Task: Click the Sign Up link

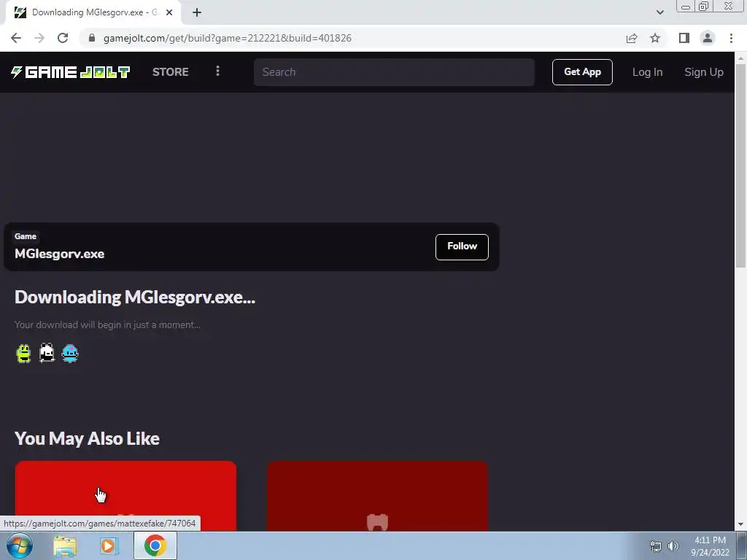Action: 704,72
